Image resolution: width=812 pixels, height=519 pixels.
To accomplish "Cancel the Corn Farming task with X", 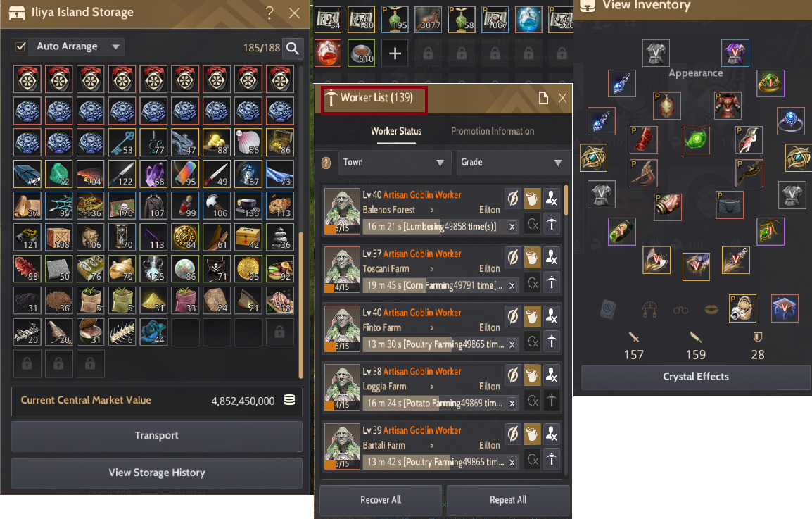I will 512,286.
